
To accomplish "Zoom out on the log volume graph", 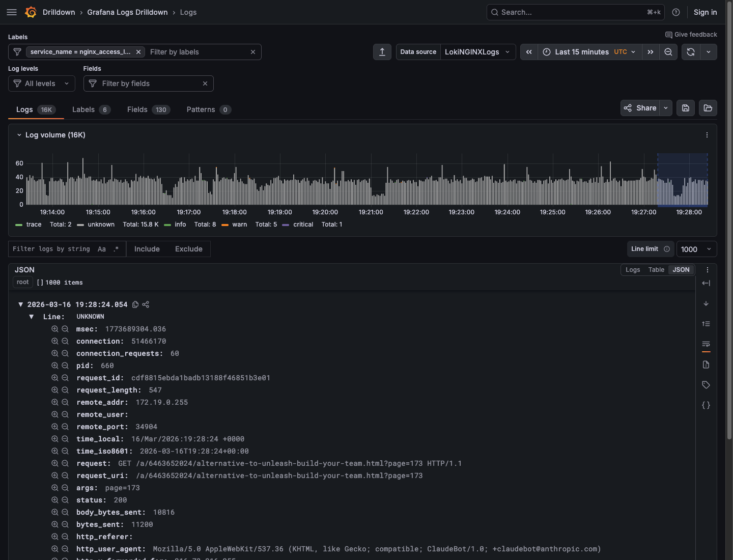I will 668,51.
